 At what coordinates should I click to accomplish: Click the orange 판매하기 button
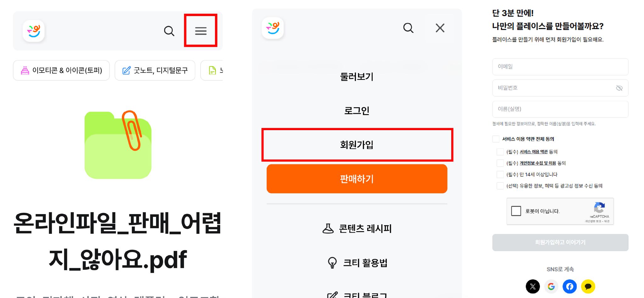tap(357, 179)
